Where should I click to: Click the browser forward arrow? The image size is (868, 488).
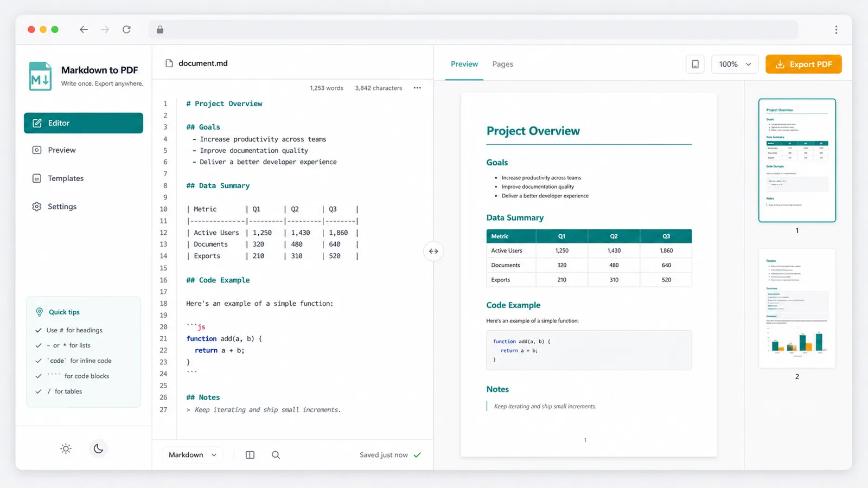[105, 30]
